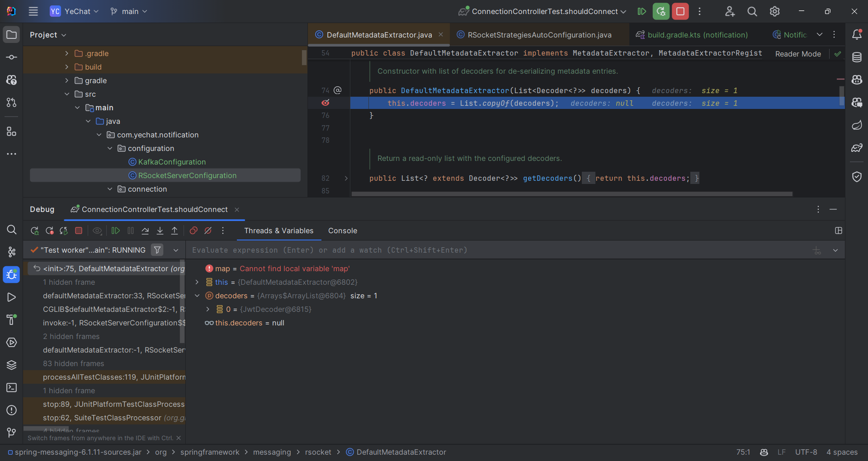Open run configuration dropdown
Screen dimensions: 868x461
pos(542,11)
